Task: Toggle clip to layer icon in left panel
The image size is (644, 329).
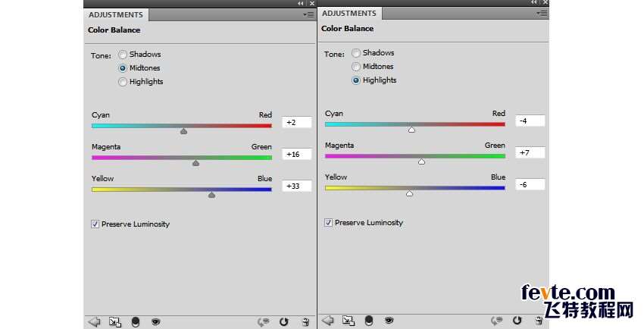Action: (x=136, y=322)
